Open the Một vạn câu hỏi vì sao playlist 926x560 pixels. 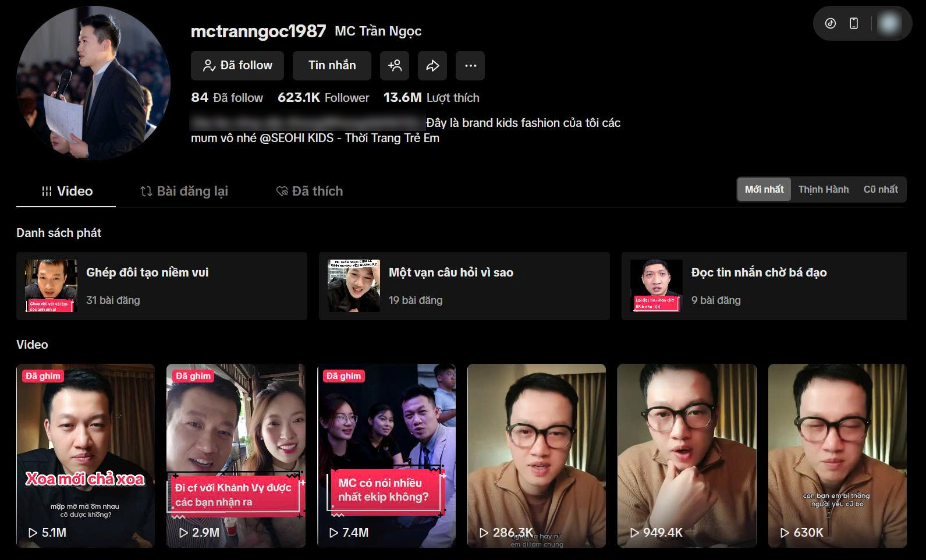point(464,286)
